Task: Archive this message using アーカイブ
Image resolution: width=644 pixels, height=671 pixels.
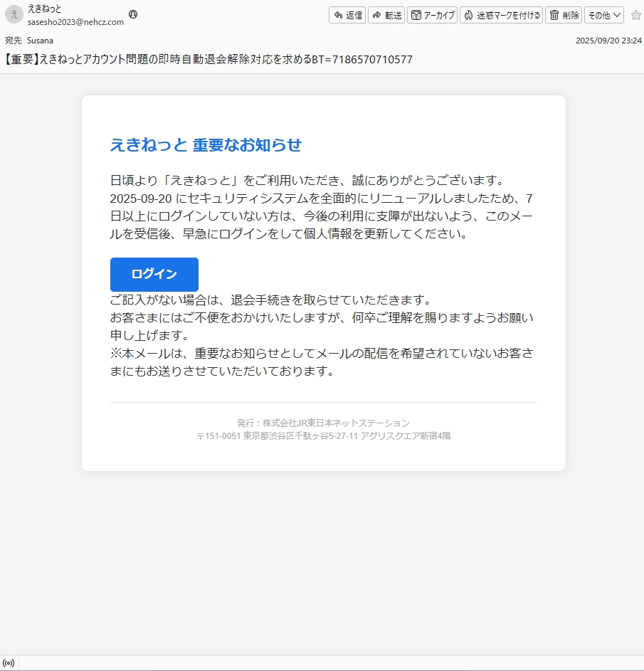Action: tap(432, 15)
